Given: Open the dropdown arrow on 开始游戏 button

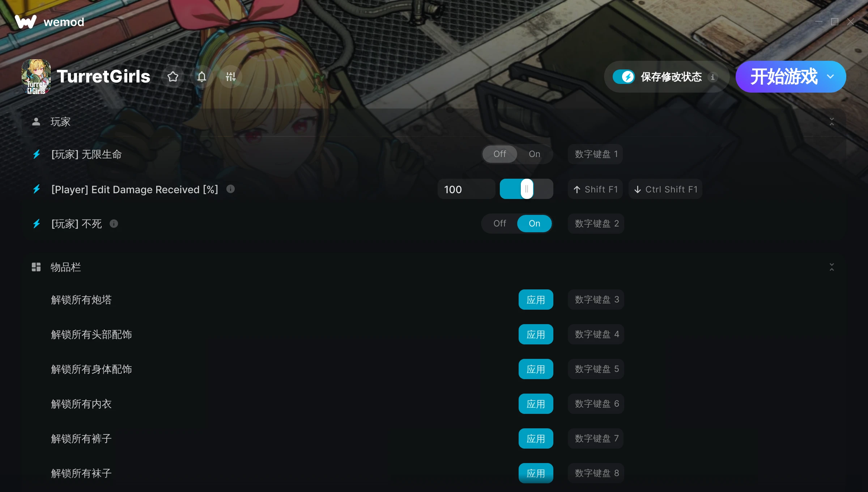Looking at the screenshot, I should (x=830, y=77).
